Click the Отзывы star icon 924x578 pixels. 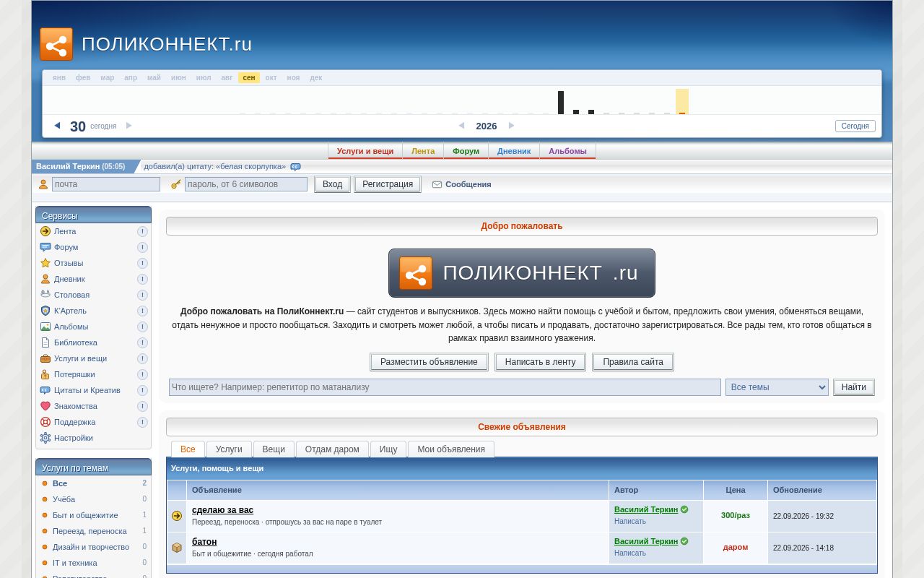pos(45,263)
